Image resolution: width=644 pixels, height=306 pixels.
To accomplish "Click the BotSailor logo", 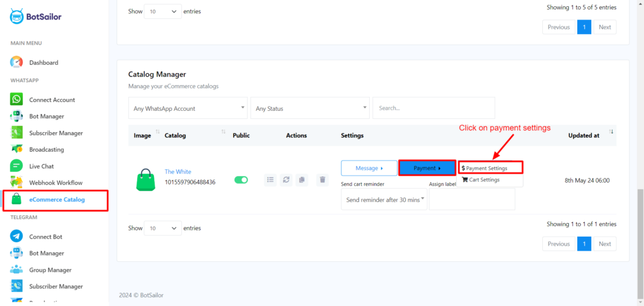I will [36, 16].
